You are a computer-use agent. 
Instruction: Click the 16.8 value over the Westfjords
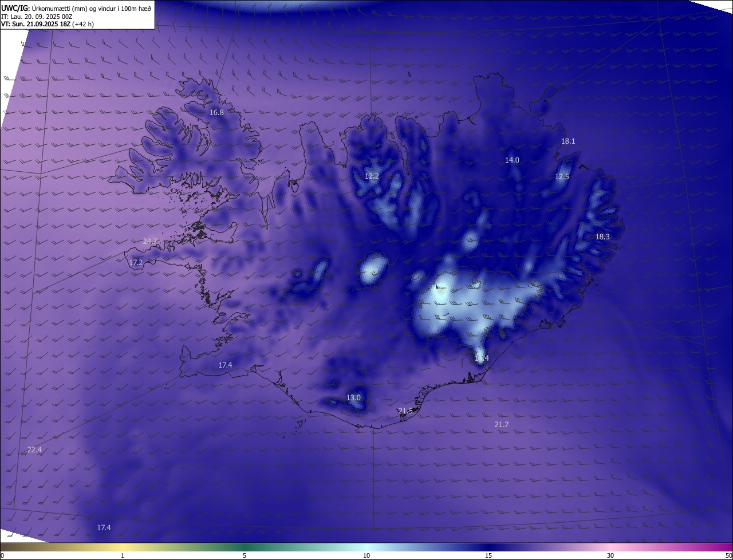[216, 113]
